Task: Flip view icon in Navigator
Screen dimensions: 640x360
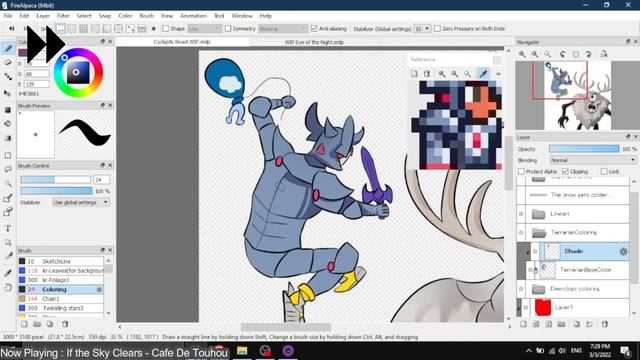Action: (604, 54)
